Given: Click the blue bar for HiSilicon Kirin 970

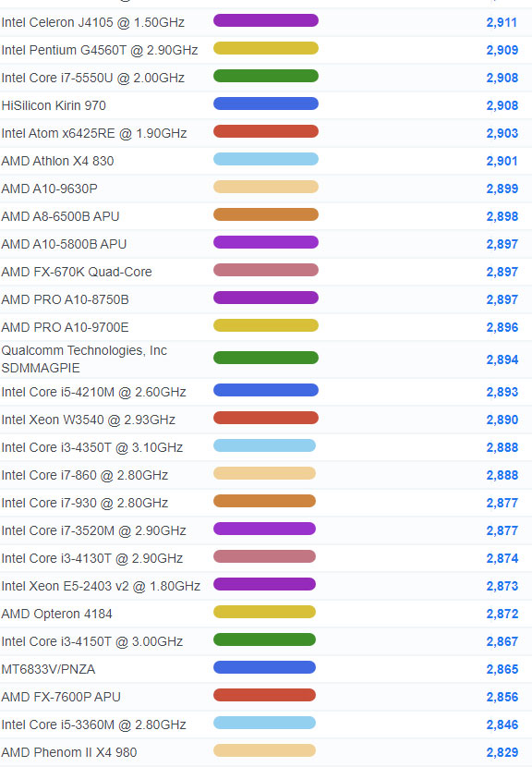Looking at the screenshot, I should [266, 103].
